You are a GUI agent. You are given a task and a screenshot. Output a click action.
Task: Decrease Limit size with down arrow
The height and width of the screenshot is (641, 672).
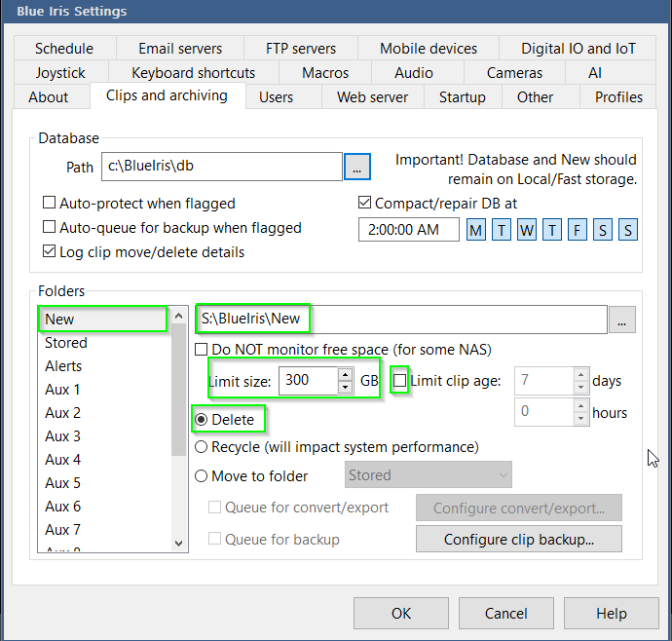coord(345,387)
